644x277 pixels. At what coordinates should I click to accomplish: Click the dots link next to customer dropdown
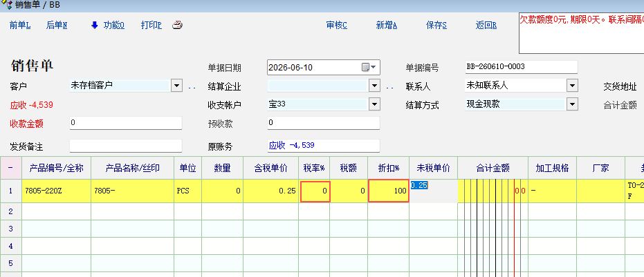[x=192, y=88]
